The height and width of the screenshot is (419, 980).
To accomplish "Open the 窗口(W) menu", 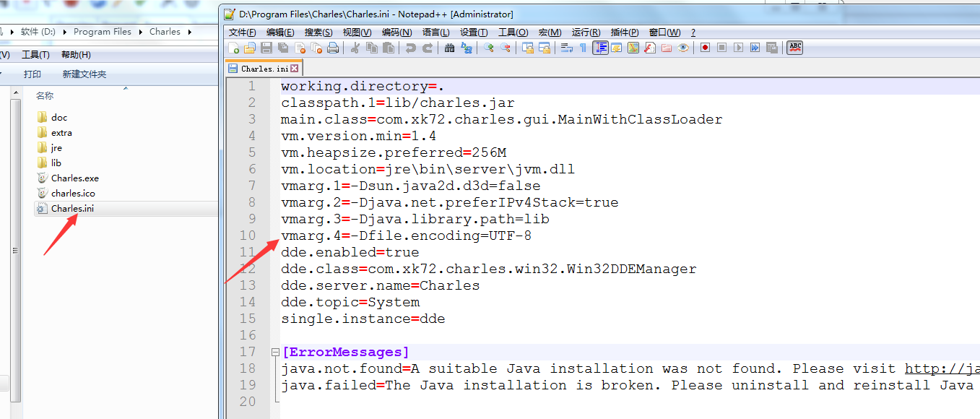I will point(664,33).
